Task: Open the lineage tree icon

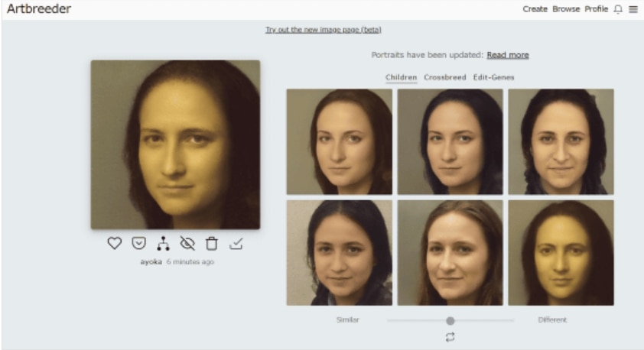Action: tap(163, 243)
